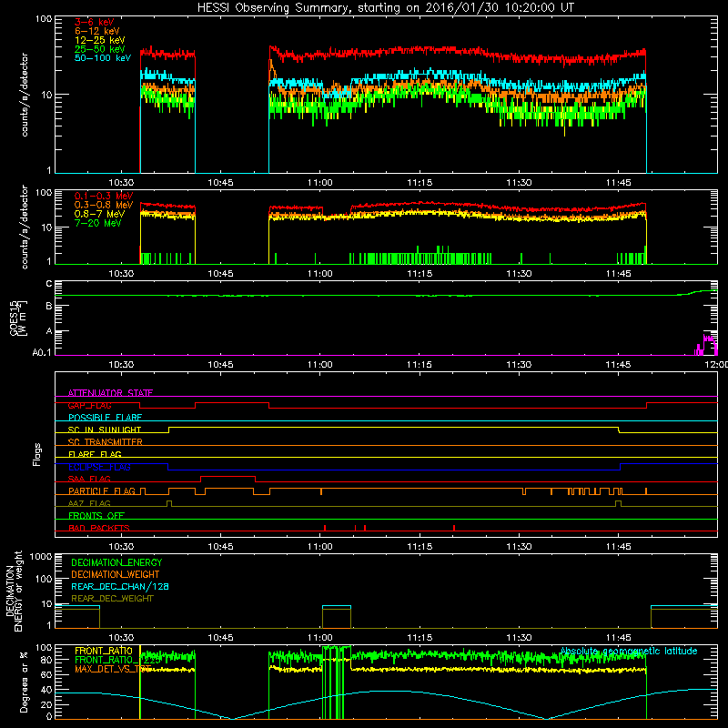
Task: Click the MAX_DET_VS_TOT legend label
Action: point(113,669)
